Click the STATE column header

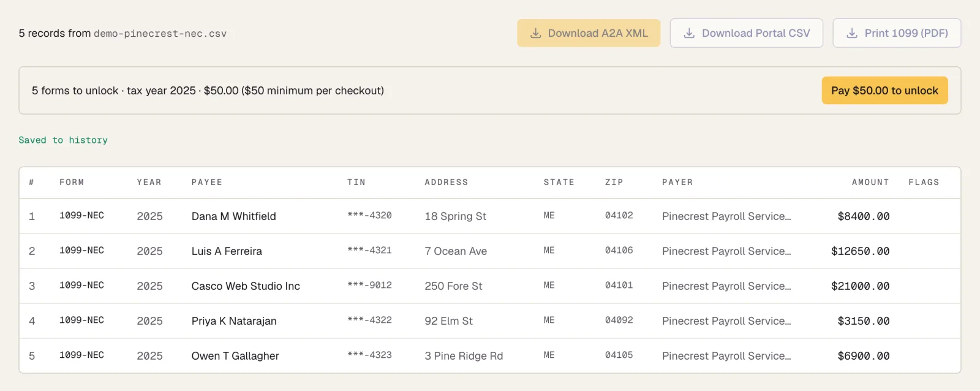[559, 183]
